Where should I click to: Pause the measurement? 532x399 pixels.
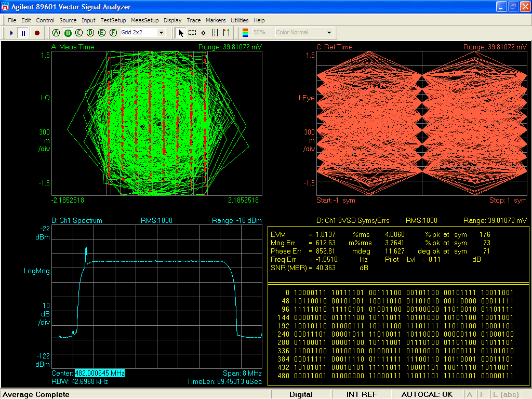tap(24, 33)
